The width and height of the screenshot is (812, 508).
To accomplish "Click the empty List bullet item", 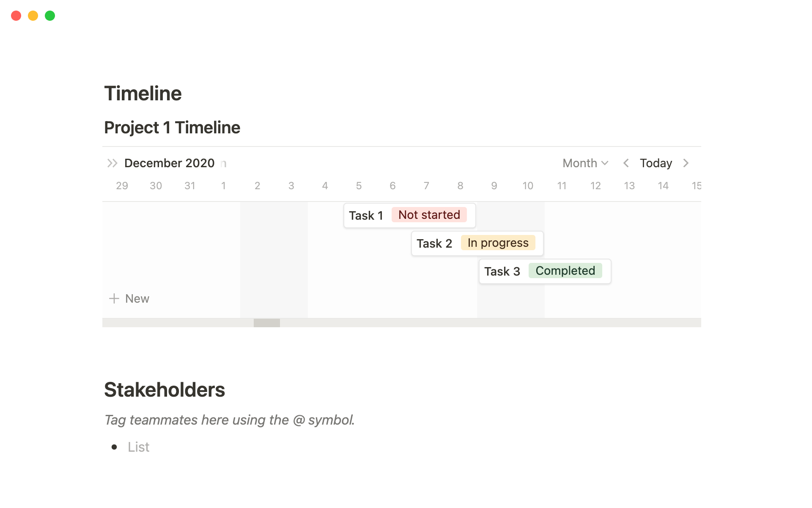I will 139,447.
